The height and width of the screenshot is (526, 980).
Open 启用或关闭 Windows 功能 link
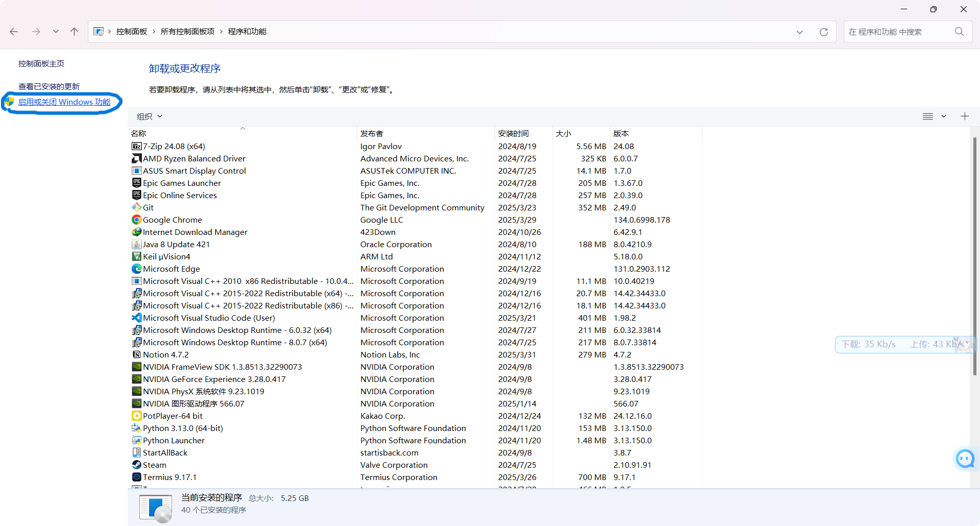click(64, 102)
